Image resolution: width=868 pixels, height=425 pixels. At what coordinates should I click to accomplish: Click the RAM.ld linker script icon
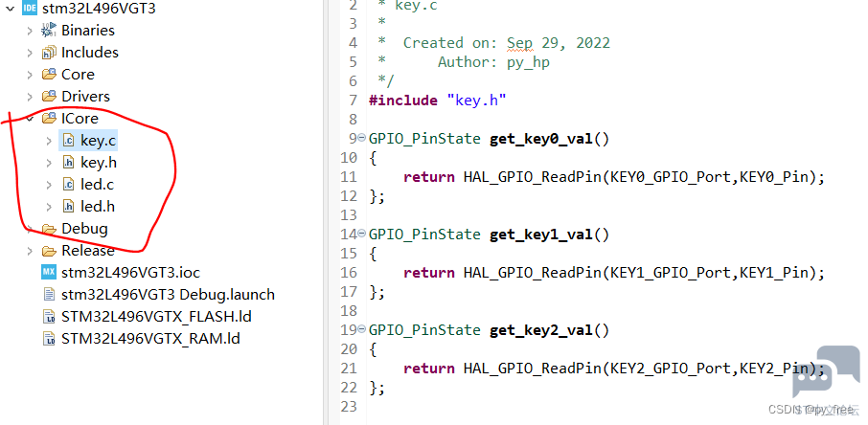click(x=49, y=338)
